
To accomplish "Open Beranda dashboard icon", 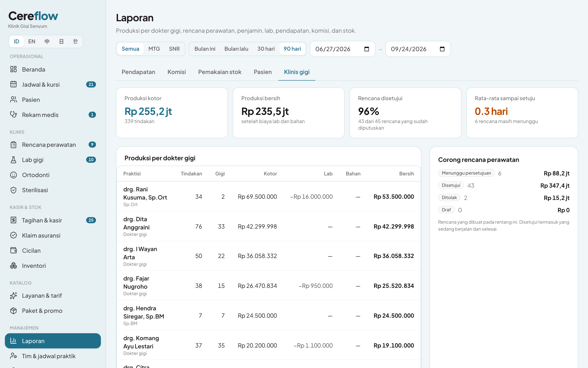I will [x=13, y=69].
